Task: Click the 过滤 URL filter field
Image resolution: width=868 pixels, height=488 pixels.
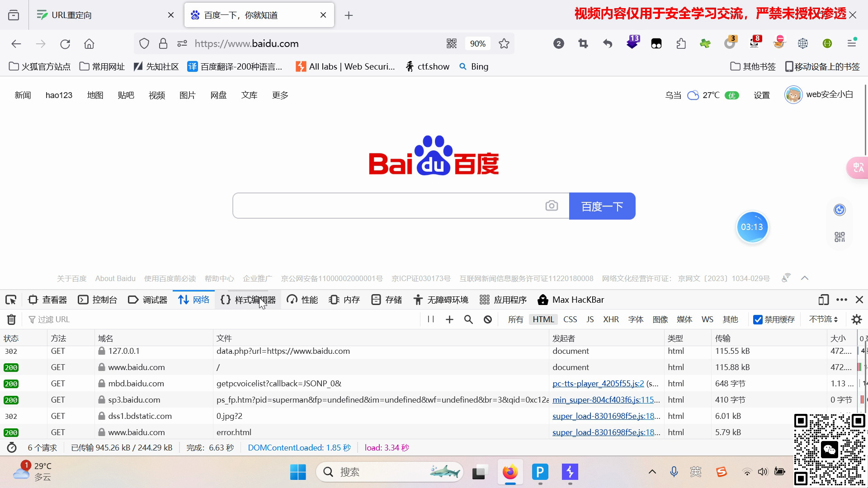Action: [x=222, y=320]
